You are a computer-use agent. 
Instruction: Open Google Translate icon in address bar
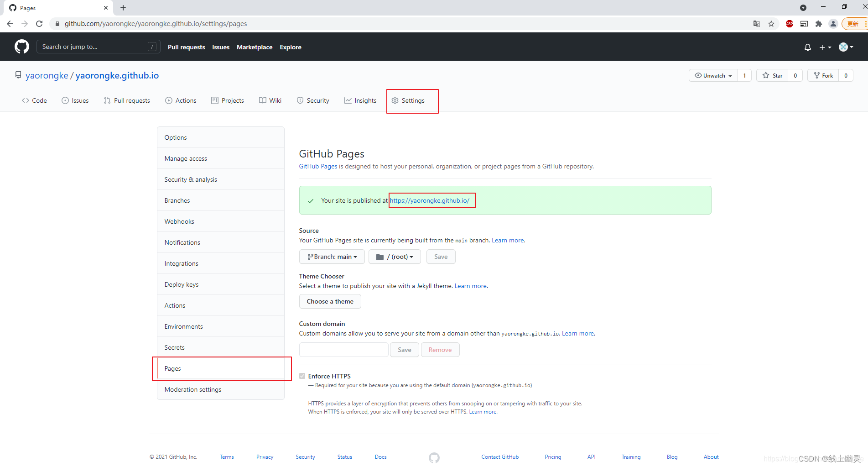[757, 24]
